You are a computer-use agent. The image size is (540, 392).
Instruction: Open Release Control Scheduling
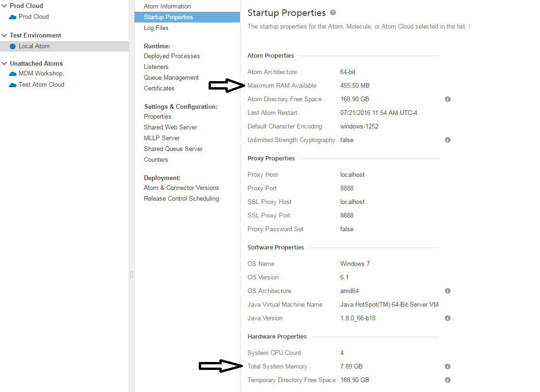pos(181,198)
